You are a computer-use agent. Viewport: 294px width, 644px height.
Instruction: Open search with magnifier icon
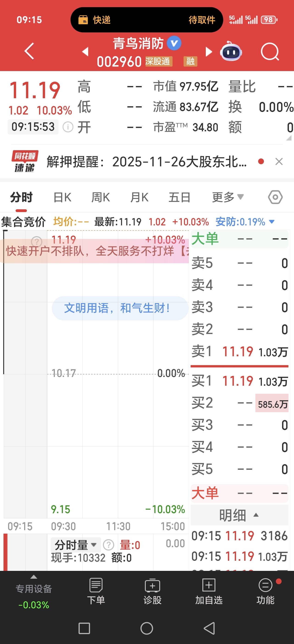[270, 52]
